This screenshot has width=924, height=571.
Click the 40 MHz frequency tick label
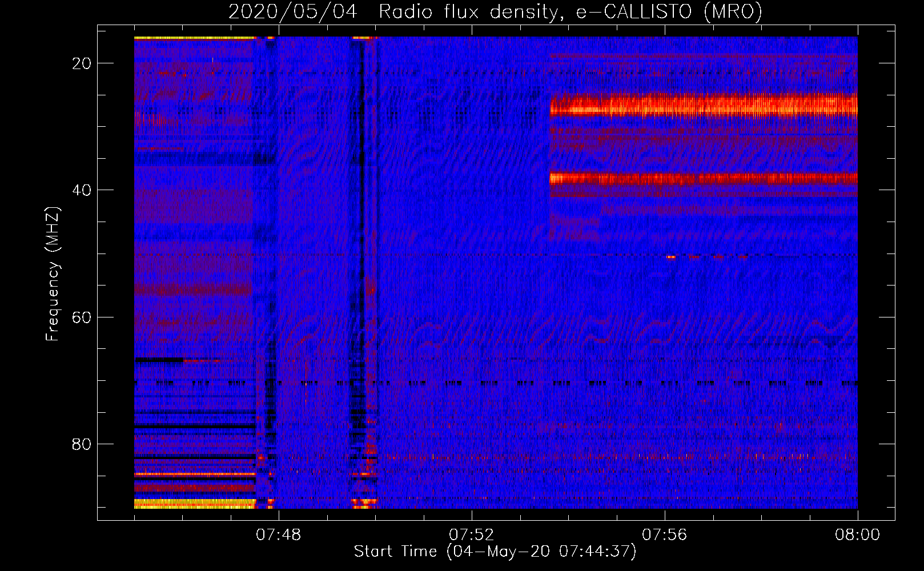[82, 190]
